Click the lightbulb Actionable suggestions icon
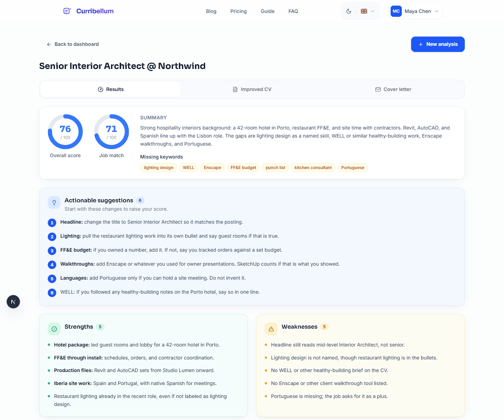 [54, 203]
